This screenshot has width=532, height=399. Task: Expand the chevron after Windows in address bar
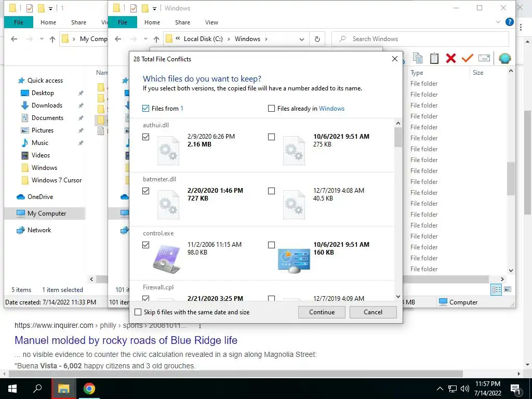[x=266, y=39]
